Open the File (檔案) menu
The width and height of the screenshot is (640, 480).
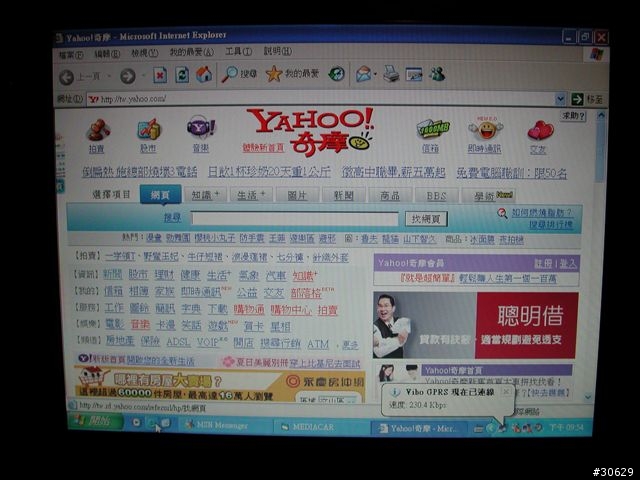click(x=71, y=55)
